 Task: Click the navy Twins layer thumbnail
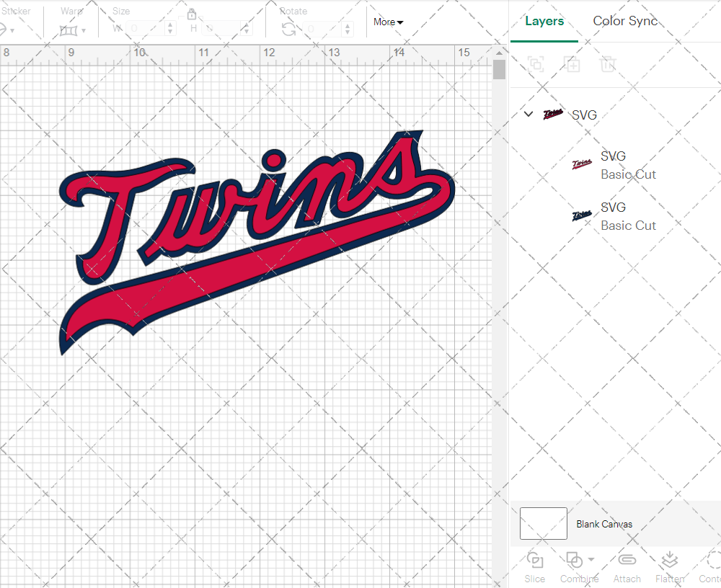(x=582, y=215)
